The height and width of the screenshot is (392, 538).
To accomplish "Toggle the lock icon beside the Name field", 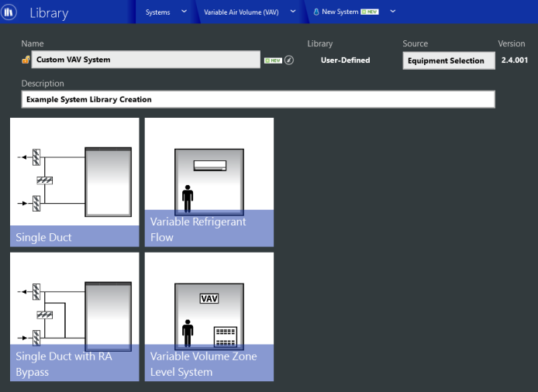I will (26, 60).
